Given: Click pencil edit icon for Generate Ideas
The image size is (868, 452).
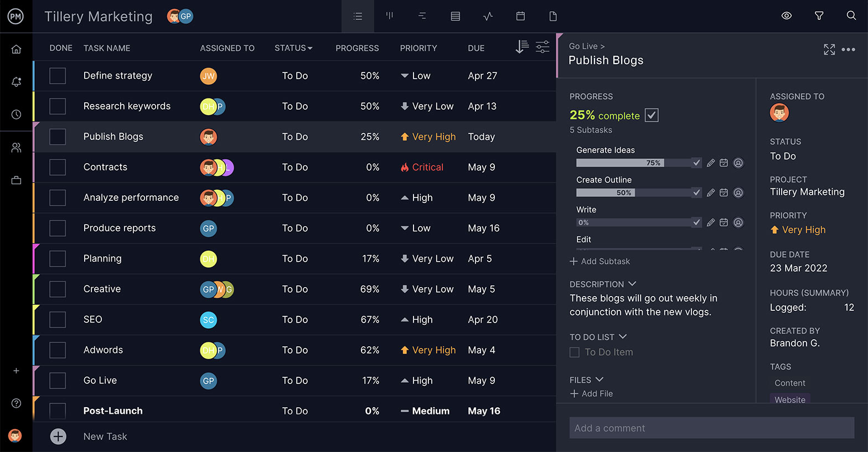Looking at the screenshot, I should (711, 163).
